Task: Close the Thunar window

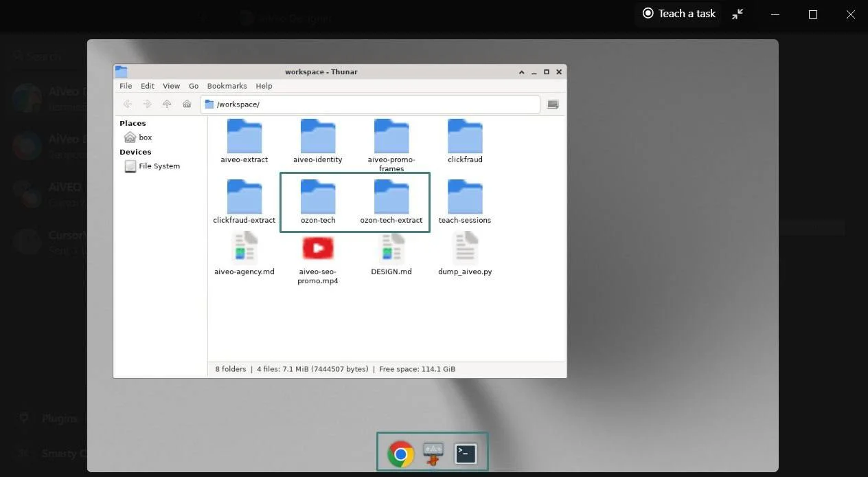Action: pyautogui.click(x=559, y=71)
